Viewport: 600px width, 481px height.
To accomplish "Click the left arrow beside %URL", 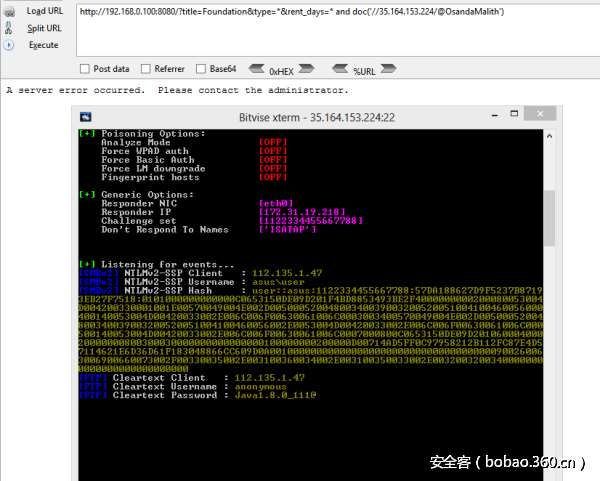I will tap(339, 69).
